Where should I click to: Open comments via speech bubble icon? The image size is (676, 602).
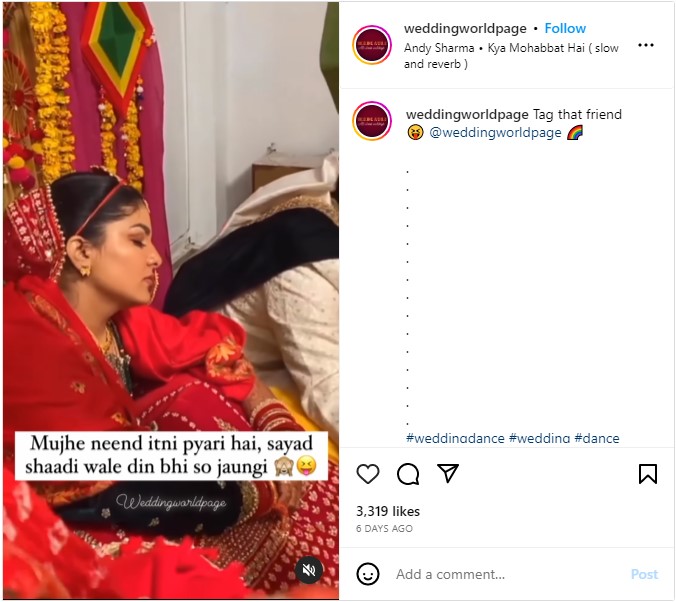(x=408, y=474)
